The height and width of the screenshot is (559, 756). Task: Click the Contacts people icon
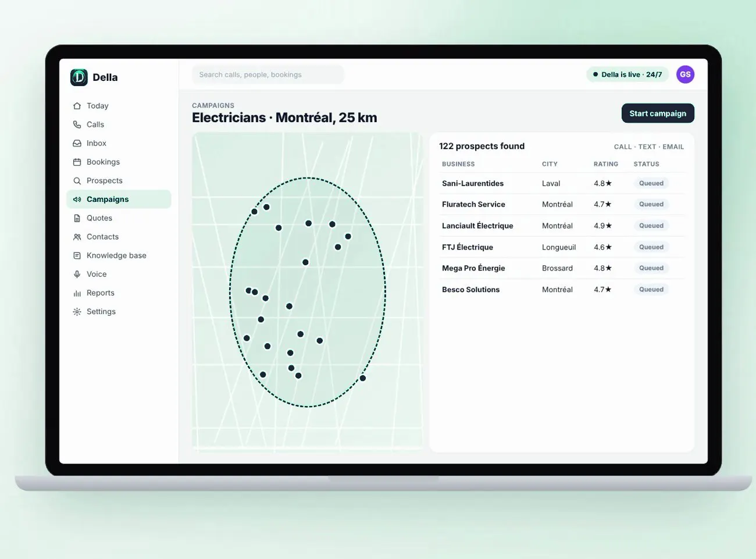(x=77, y=237)
